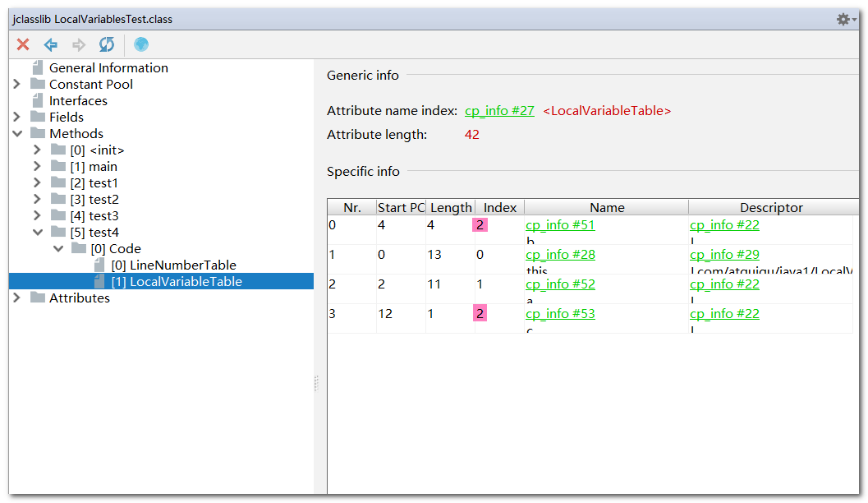The height and width of the screenshot is (503, 868).
Task: Expand the [4] test3 method
Action: 37,215
